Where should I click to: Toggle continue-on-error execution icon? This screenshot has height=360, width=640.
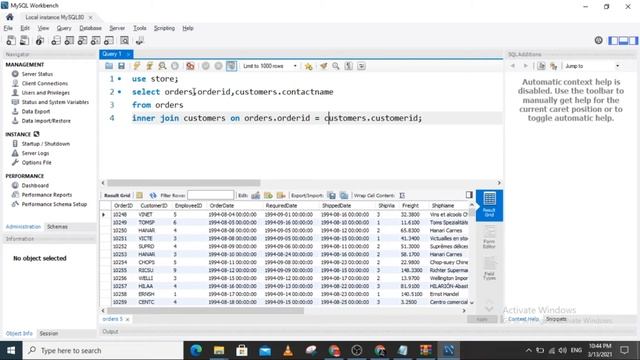[190, 66]
